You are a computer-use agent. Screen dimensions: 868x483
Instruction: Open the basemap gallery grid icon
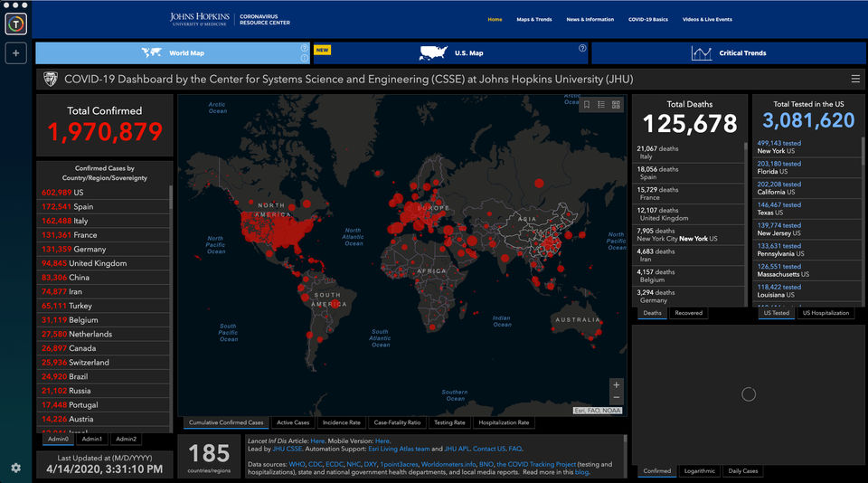(616, 105)
